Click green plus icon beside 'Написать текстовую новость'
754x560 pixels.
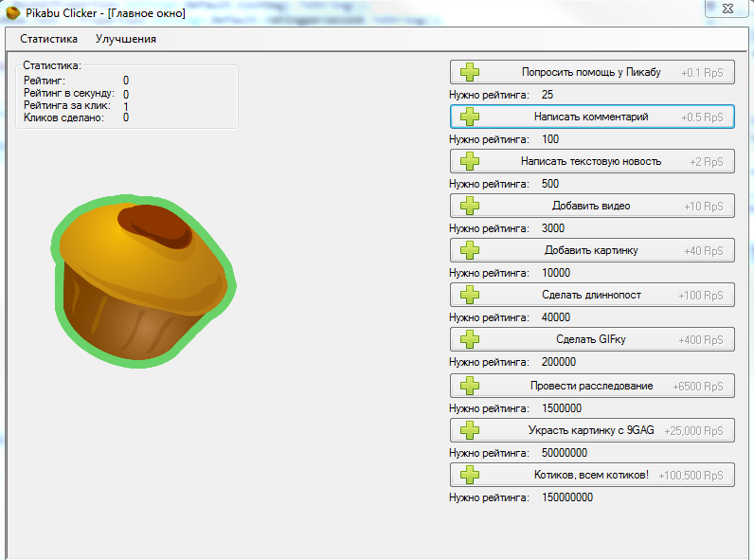pyautogui.click(x=470, y=161)
